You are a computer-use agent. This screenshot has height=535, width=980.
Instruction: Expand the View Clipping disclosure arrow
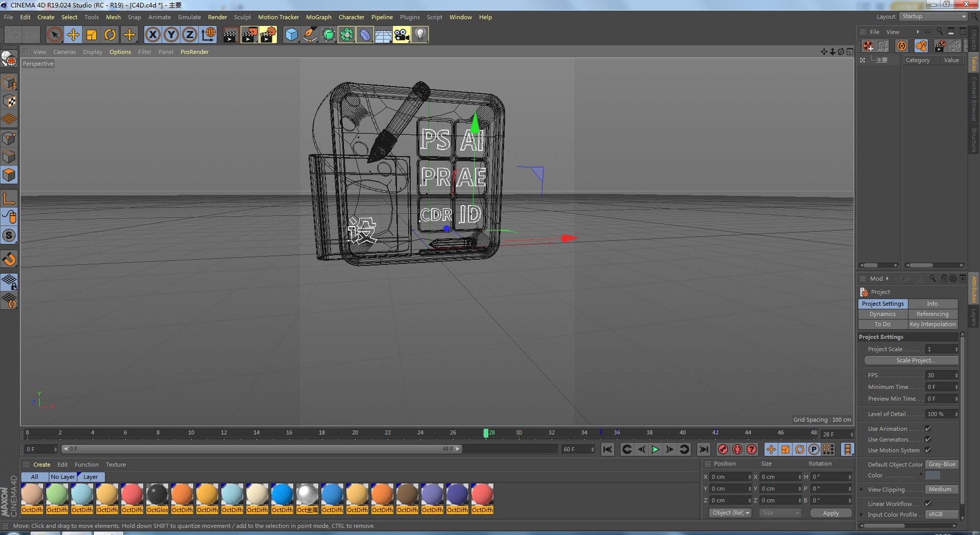[x=862, y=490]
